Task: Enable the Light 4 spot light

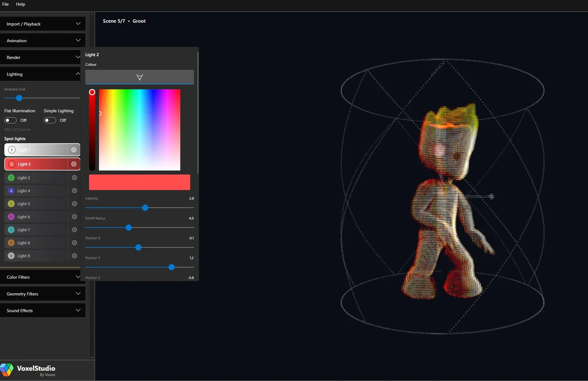Action: pyautogui.click(x=37, y=191)
